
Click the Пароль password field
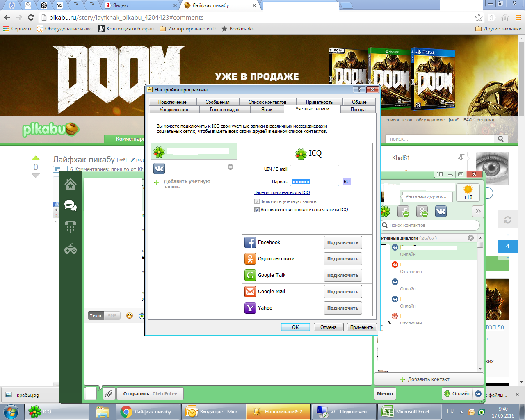(315, 182)
